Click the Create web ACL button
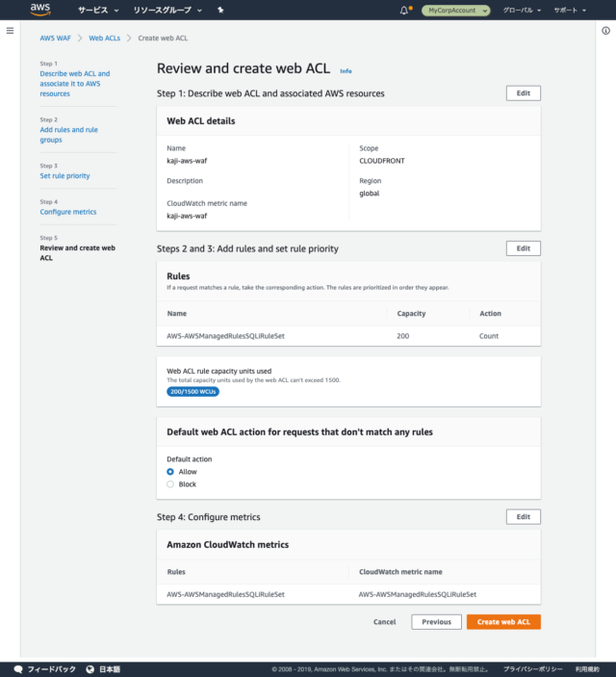This screenshot has width=616, height=677. coord(503,622)
